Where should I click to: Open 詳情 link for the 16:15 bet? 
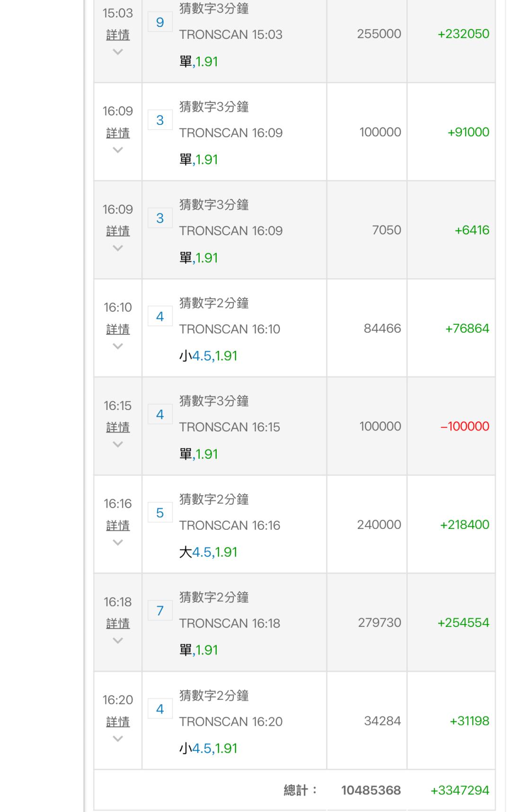click(118, 427)
